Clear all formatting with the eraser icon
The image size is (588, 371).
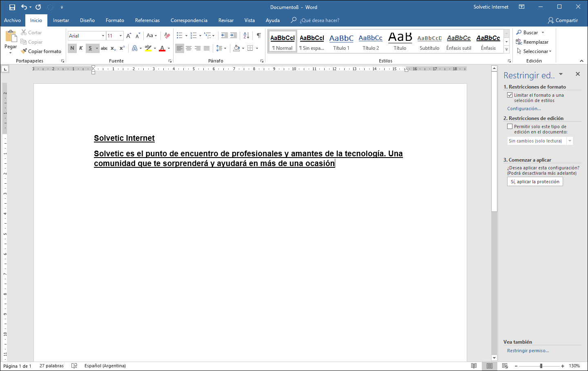[x=167, y=36]
